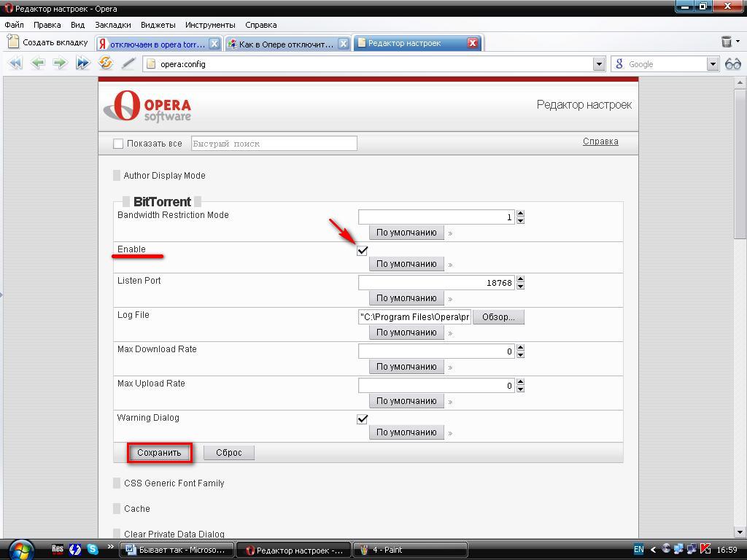747x560 pixels.
Task: Expand the Cache section
Action: (132, 508)
